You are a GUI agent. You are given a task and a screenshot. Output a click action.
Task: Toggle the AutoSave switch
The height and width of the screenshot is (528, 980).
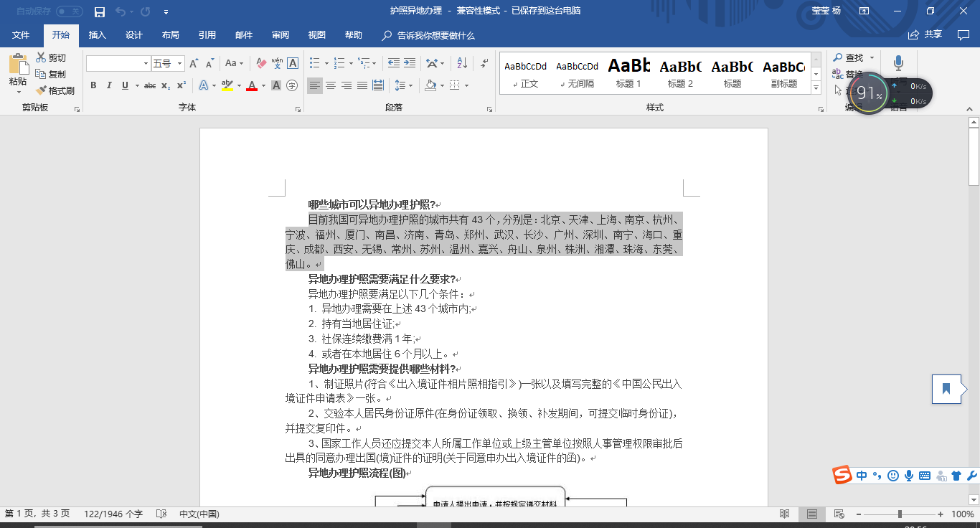[70, 11]
